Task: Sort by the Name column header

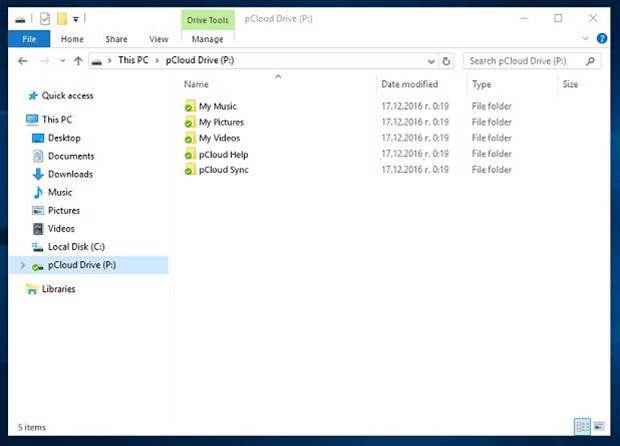Action: tap(196, 84)
